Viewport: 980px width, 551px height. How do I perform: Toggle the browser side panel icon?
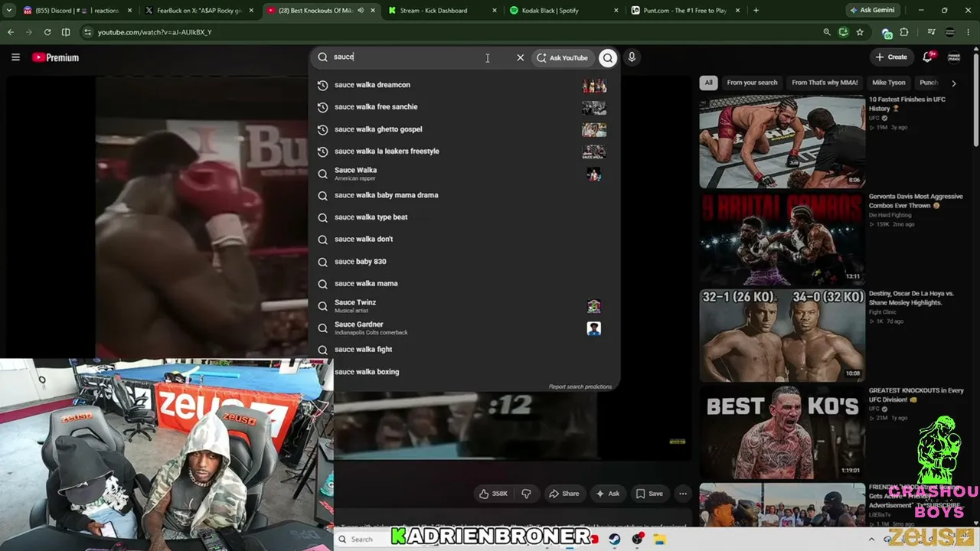tap(66, 32)
